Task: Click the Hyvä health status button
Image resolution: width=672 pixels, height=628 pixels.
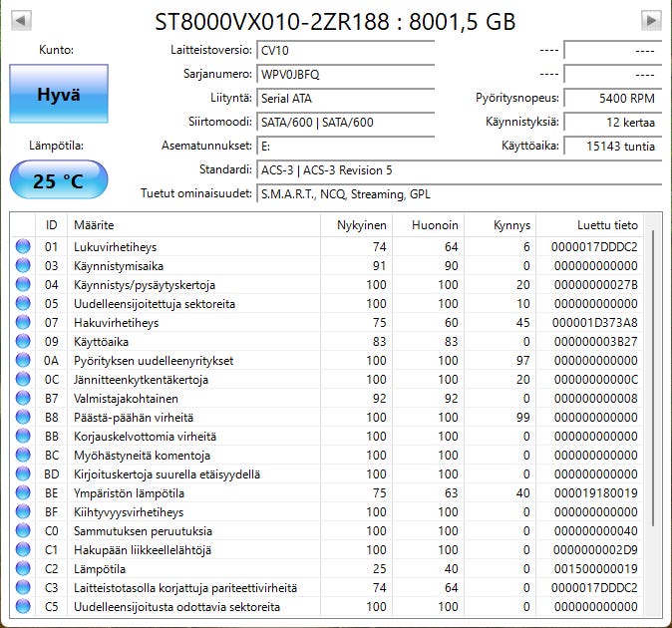Action: click(x=59, y=94)
